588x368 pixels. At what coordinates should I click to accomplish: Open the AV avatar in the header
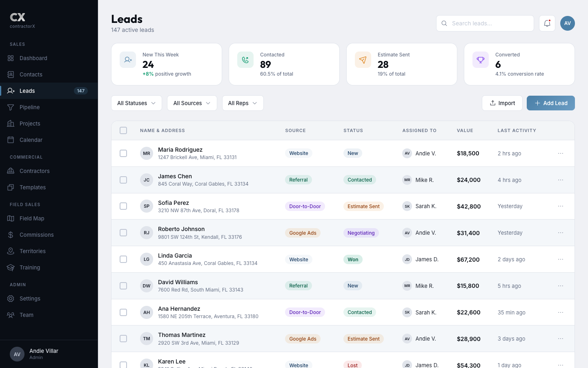pos(568,23)
